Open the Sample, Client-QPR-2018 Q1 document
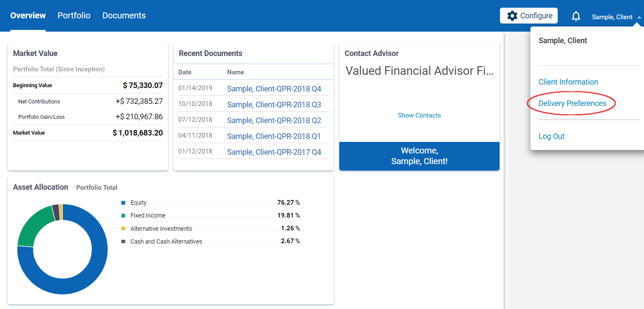 point(273,136)
